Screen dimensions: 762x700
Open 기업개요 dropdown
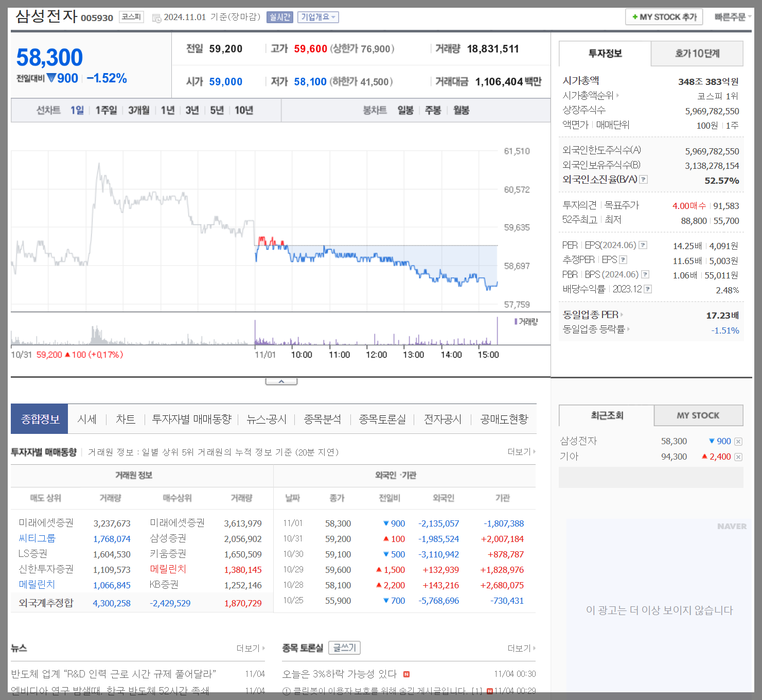pos(318,17)
